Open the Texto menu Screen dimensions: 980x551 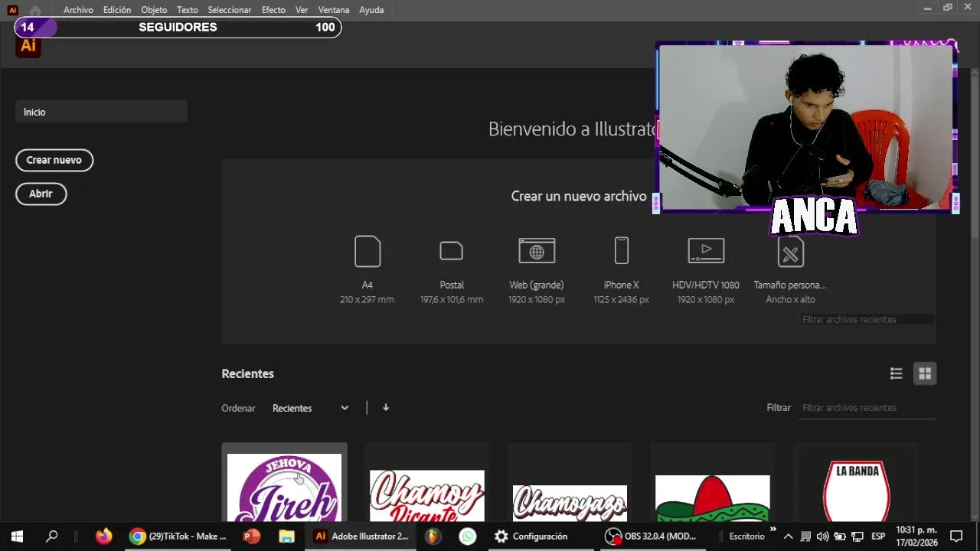click(x=188, y=10)
